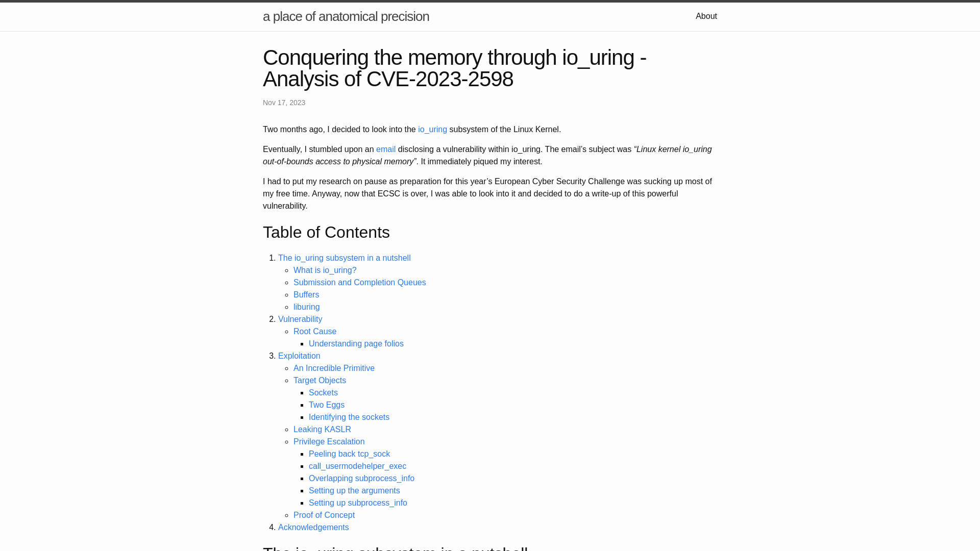Navigate to Leaking KASLR subsection

[323, 429]
